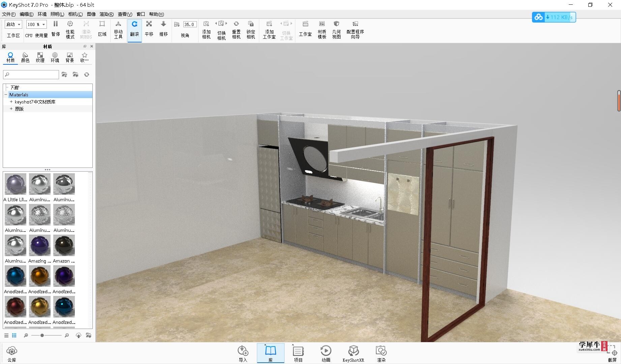621x364 pixels.
Task: Click the export library icon
Action: pyautogui.click(x=89, y=335)
